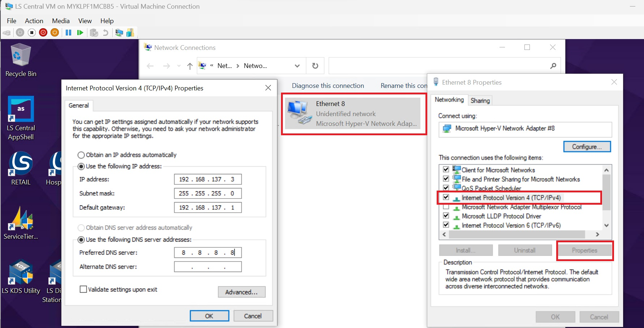Click the Preferred DNS server field
The image size is (644, 328).
point(208,252)
